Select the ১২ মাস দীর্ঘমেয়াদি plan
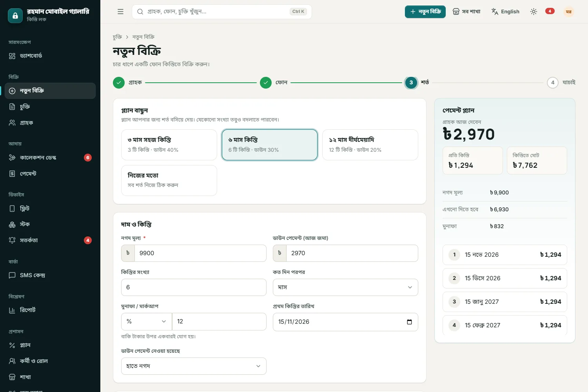The width and height of the screenshot is (588, 392). click(x=370, y=145)
